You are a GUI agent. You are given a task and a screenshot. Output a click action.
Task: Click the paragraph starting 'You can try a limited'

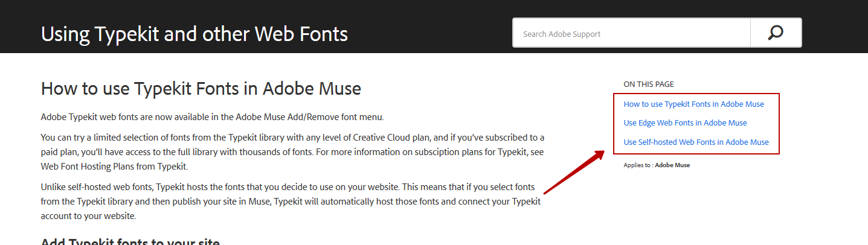click(x=293, y=151)
